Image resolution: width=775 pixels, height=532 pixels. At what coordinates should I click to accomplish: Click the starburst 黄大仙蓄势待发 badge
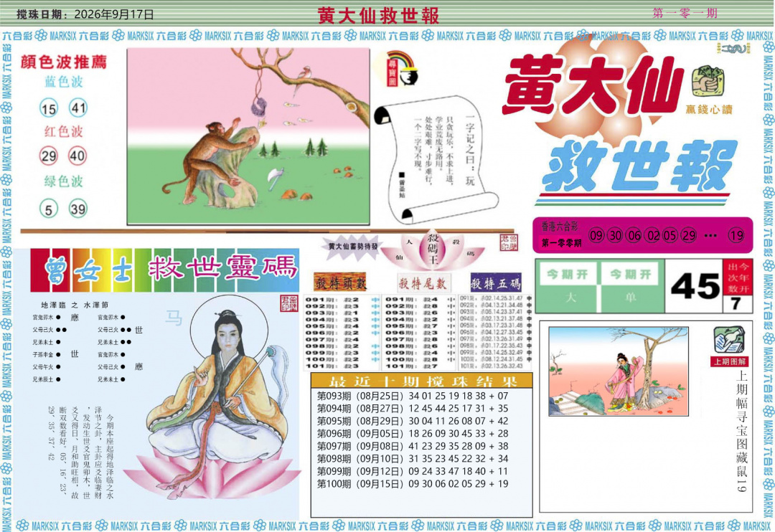click(x=353, y=245)
